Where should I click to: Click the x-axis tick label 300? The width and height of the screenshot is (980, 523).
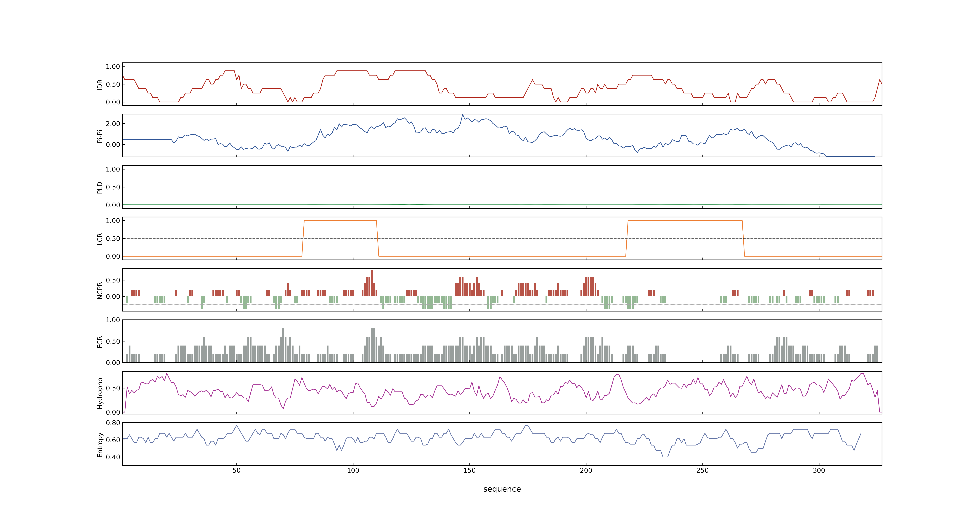[819, 470]
